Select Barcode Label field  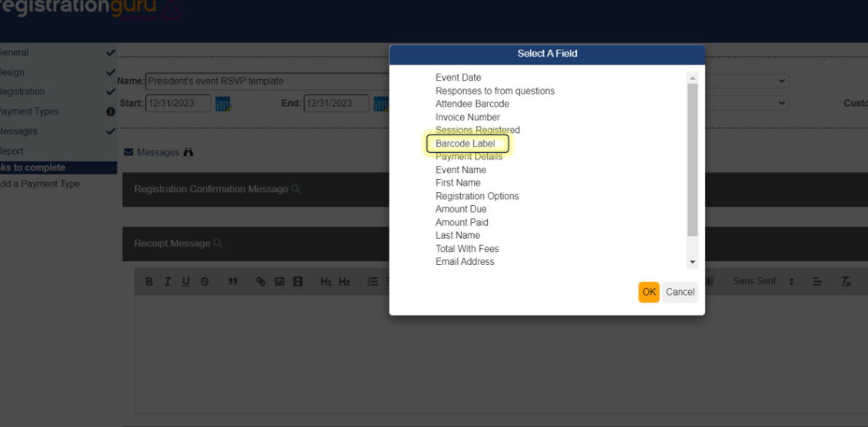pyautogui.click(x=465, y=144)
